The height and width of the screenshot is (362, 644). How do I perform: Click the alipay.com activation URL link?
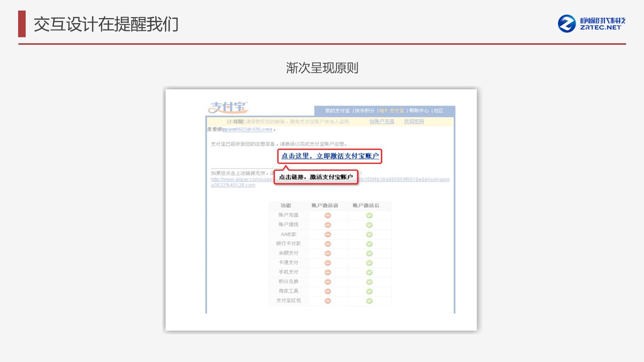pyautogui.click(x=330, y=182)
